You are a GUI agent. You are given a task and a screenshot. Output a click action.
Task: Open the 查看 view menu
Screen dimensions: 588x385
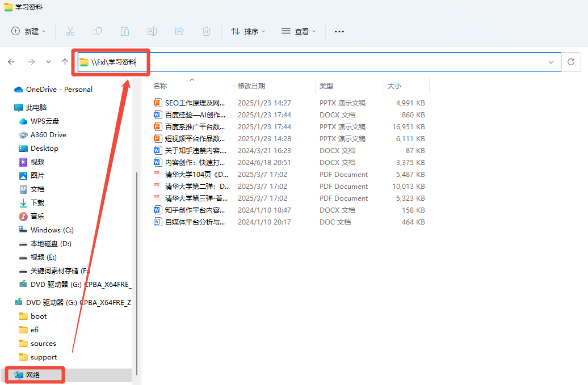299,31
